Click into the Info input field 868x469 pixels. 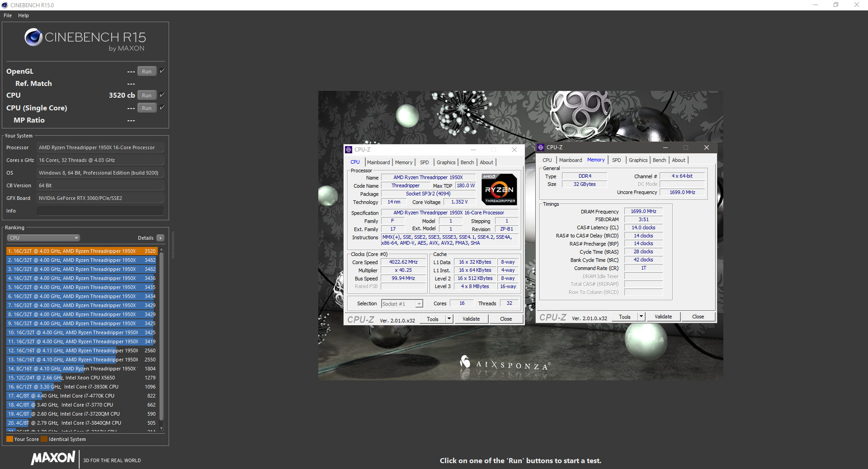click(100, 211)
